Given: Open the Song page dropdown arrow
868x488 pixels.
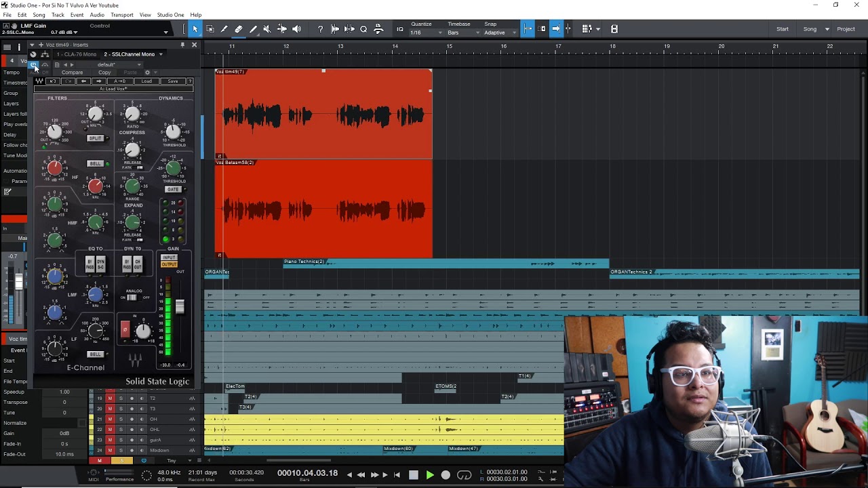Looking at the screenshot, I should (827, 29).
